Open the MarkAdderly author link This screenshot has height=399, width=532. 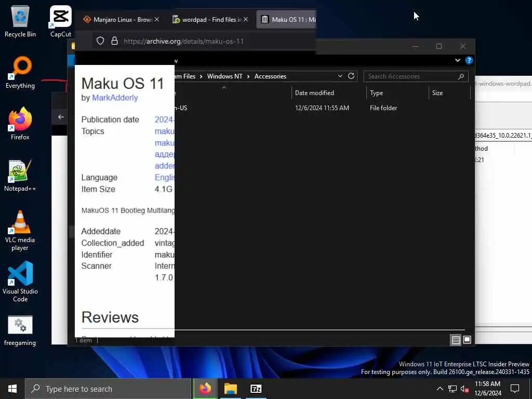point(115,98)
